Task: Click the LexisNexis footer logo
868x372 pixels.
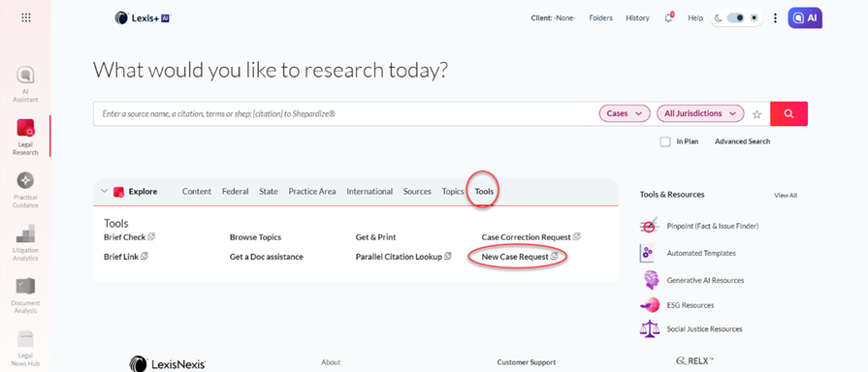Action: [168, 363]
